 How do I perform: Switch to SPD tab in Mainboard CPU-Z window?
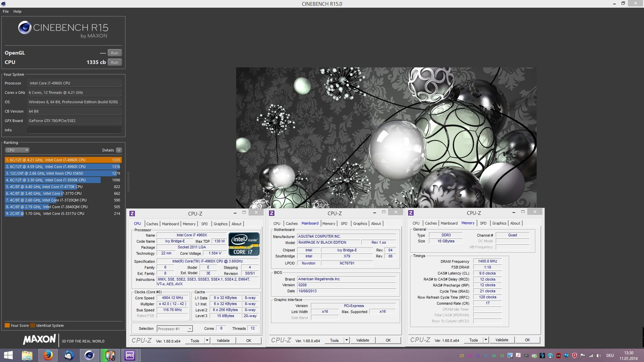344,224
